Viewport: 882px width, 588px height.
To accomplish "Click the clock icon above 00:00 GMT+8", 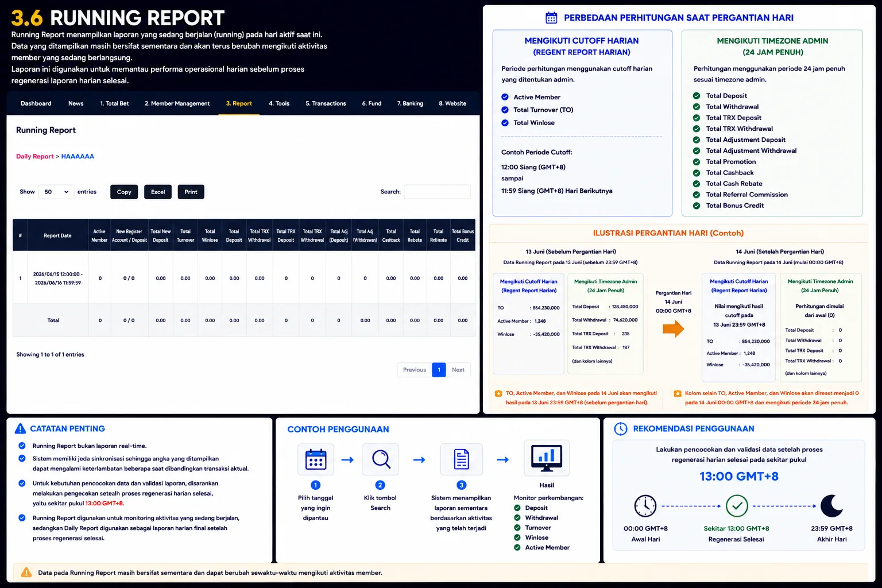I will 645,506.
